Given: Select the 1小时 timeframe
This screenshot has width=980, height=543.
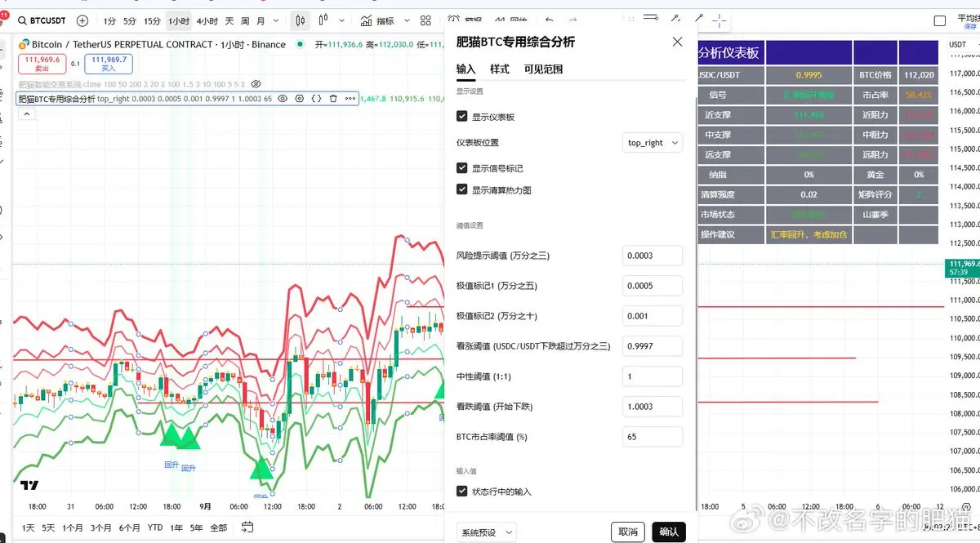Looking at the screenshot, I should 178,20.
